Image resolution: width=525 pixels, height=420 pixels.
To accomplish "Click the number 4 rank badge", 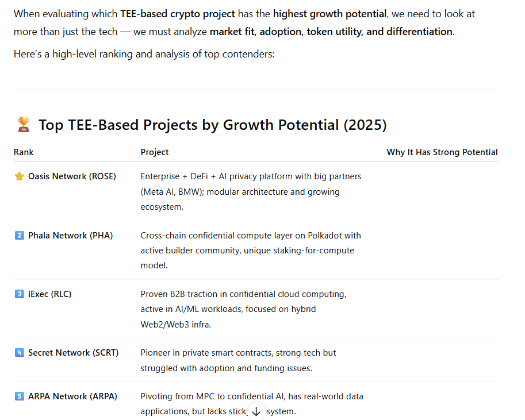I will pyautogui.click(x=20, y=352).
